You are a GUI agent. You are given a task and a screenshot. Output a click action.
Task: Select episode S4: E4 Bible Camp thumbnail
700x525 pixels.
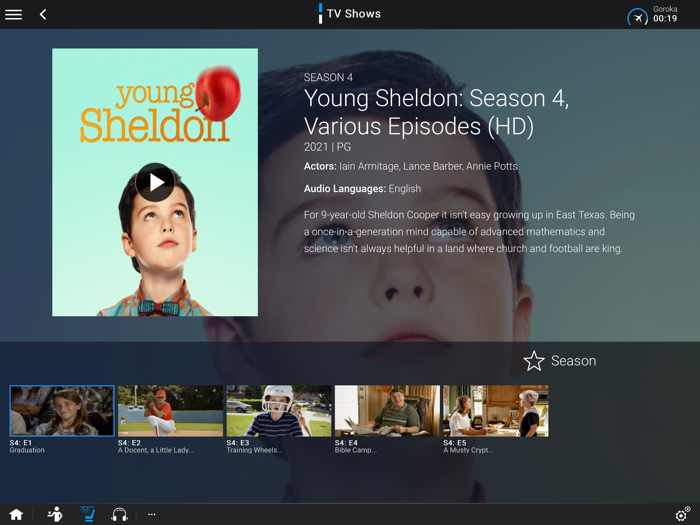tap(388, 411)
